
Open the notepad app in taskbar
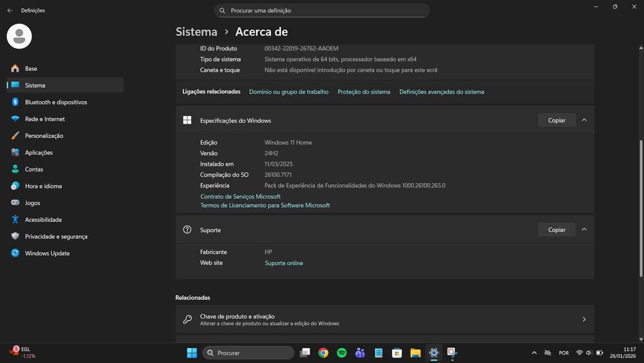pyautogui.click(x=379, y=353)
